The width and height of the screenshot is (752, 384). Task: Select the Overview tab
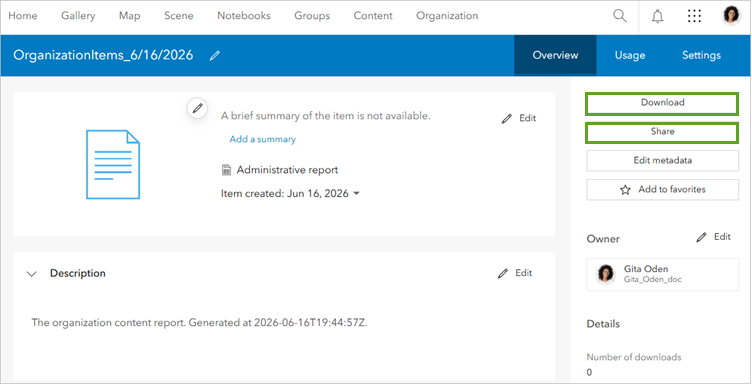click(x=555, y=55)
